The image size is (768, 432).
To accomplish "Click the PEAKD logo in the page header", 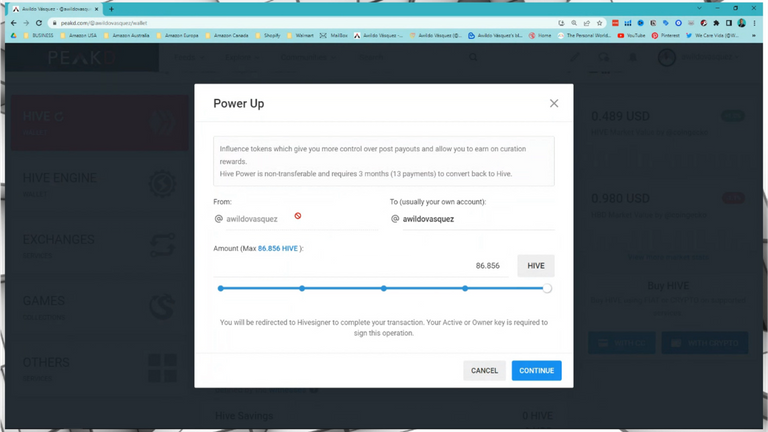I will [82, 58].
